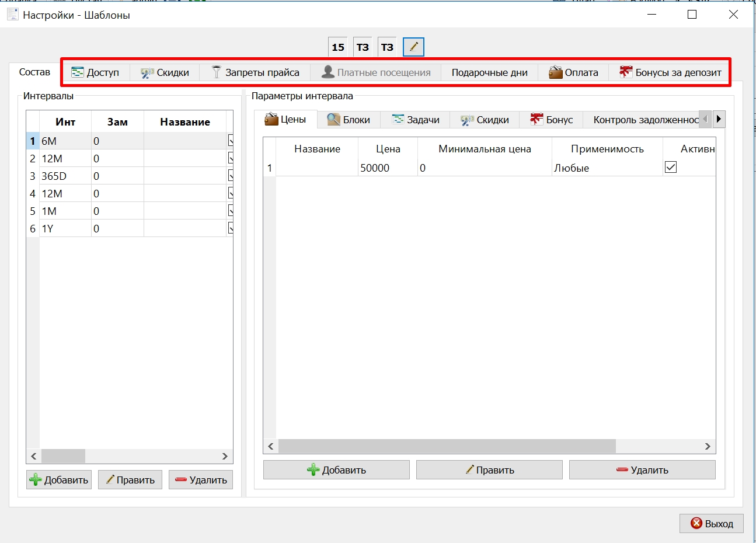Screen dimensions: 756x543
Task: Click the Зам column header
Action: [117, 121]
